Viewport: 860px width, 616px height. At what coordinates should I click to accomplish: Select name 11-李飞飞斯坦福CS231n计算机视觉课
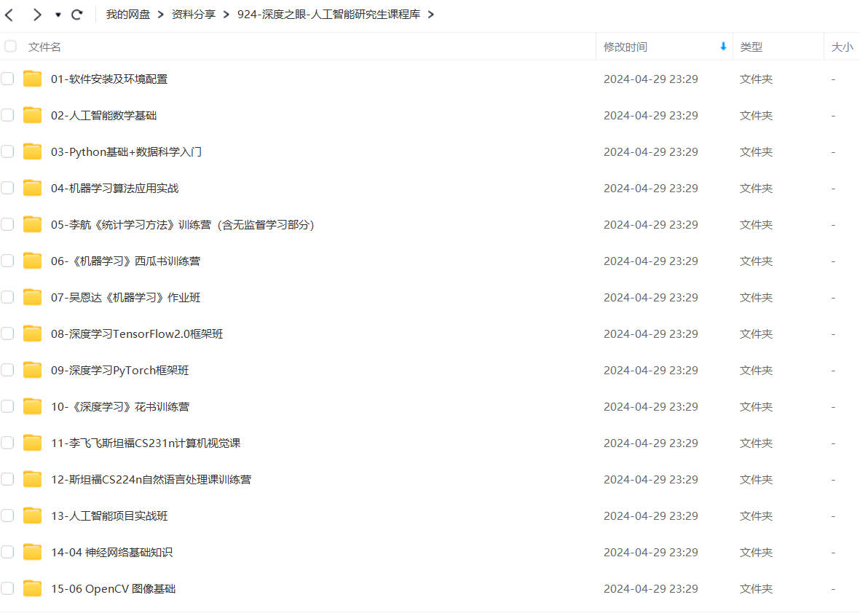(x=146, y=443)
